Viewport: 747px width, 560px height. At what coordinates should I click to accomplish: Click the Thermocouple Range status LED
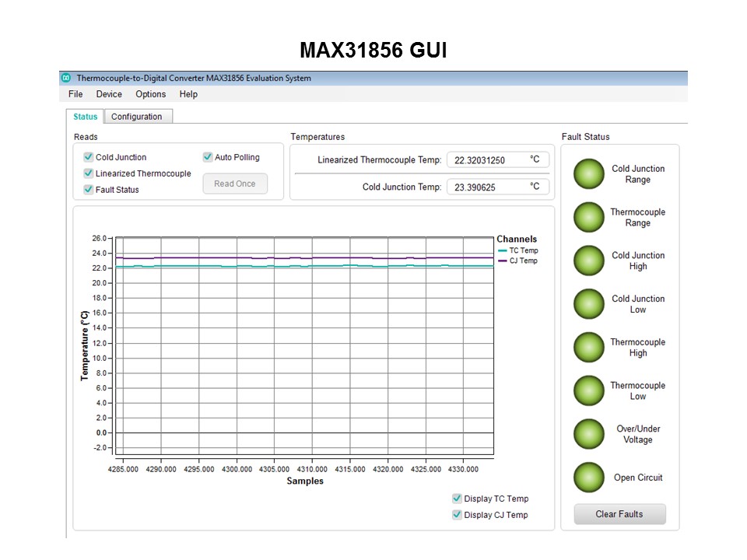(x=589, y=218)
